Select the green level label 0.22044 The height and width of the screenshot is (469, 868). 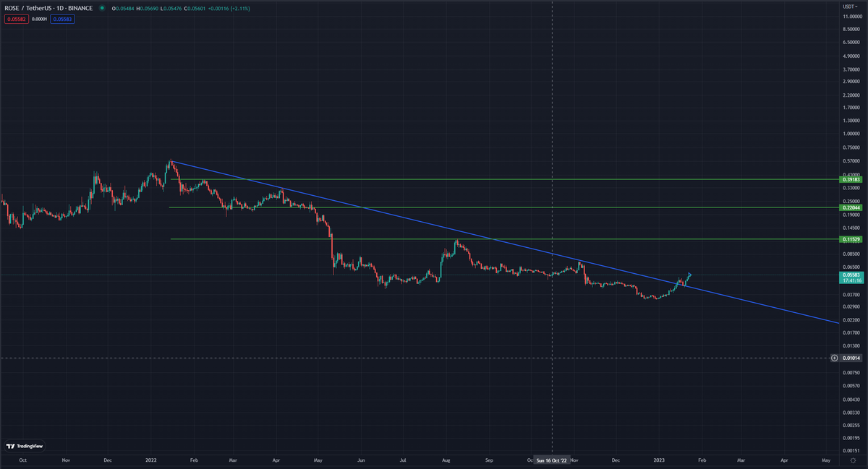click(x=849, y=207)
